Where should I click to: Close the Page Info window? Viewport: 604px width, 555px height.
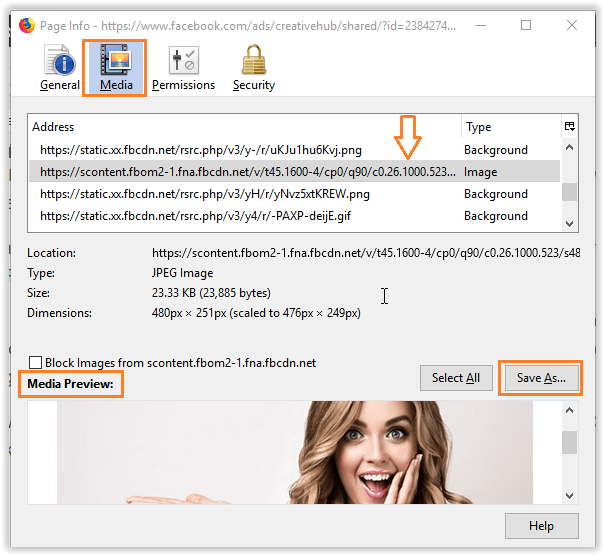pyautogui.click(x=573, y=25)
